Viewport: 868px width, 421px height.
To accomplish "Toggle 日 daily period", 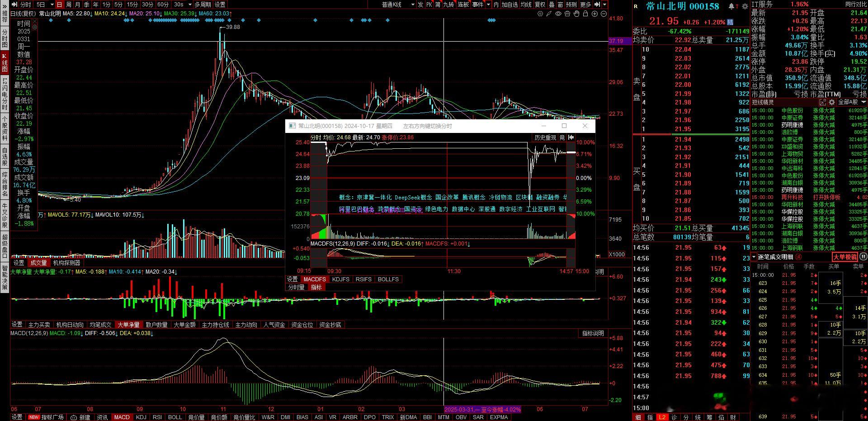I will click(x=59, y=5).
